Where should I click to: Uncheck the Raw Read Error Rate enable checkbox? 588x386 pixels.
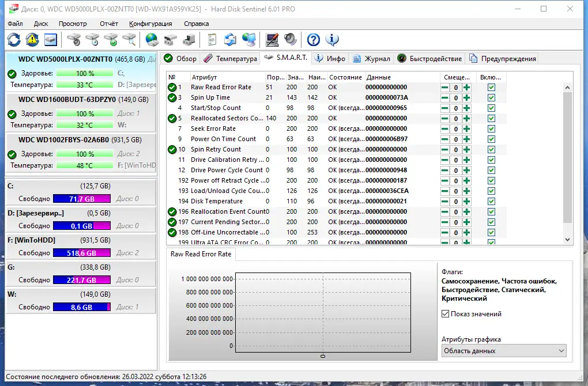[x=491, y=88]
